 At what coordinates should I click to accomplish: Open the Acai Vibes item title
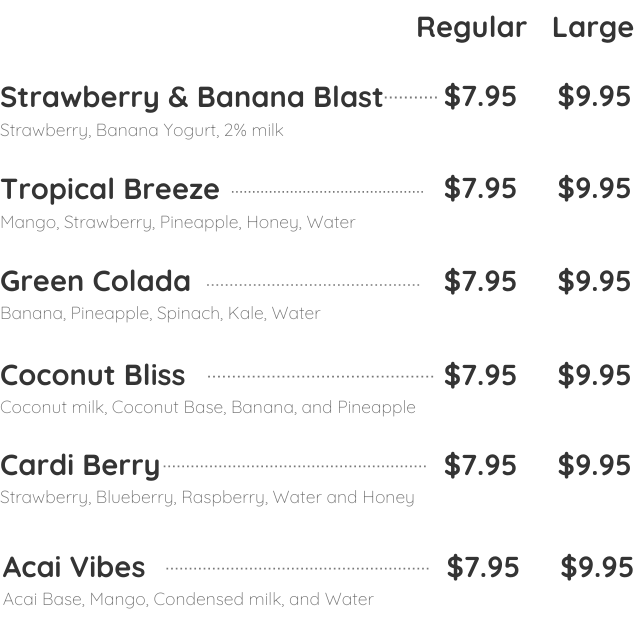pos(74,567)
